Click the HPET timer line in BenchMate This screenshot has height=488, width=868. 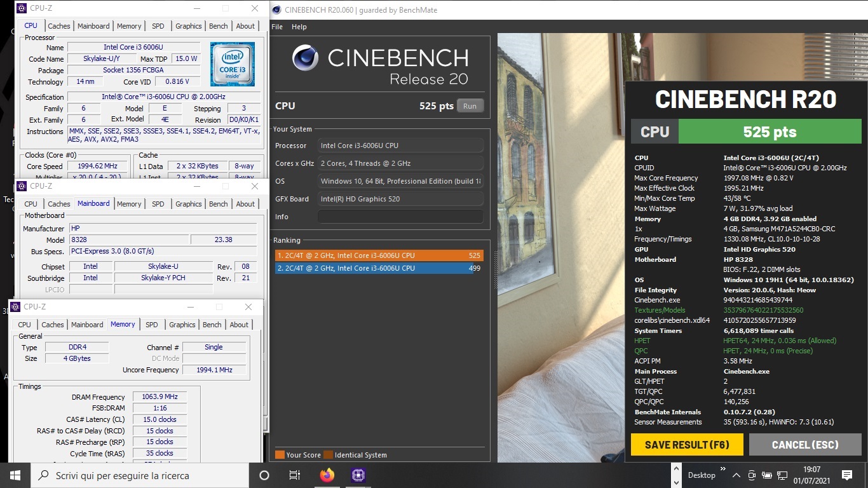tap(735, 341)
